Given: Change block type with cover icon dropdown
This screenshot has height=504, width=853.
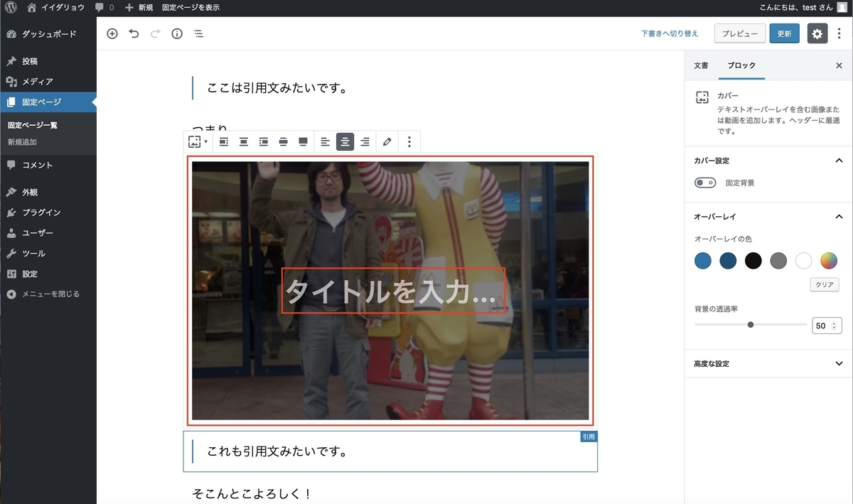Looking at the screenshot, I should (x=198, y=141).
